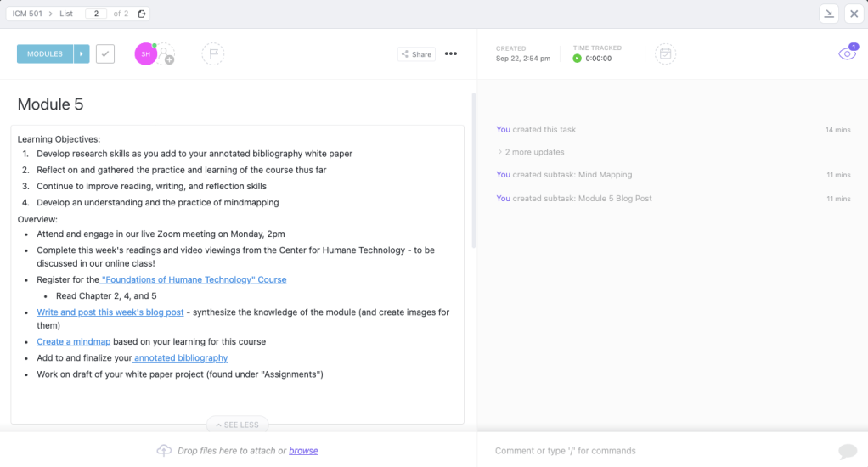The width and height of the screenshot is (868, 467).
Task: Navigate to ICM 501 breadcrumb
Action: point(27,14)
